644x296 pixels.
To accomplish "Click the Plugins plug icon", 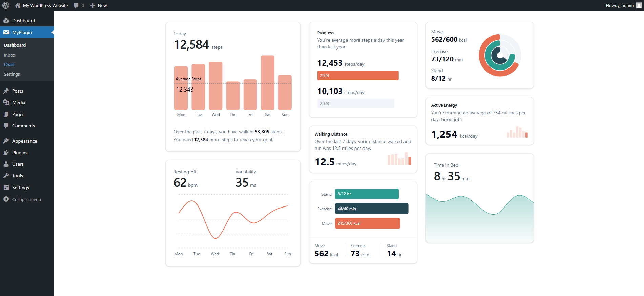I will 6,153.
